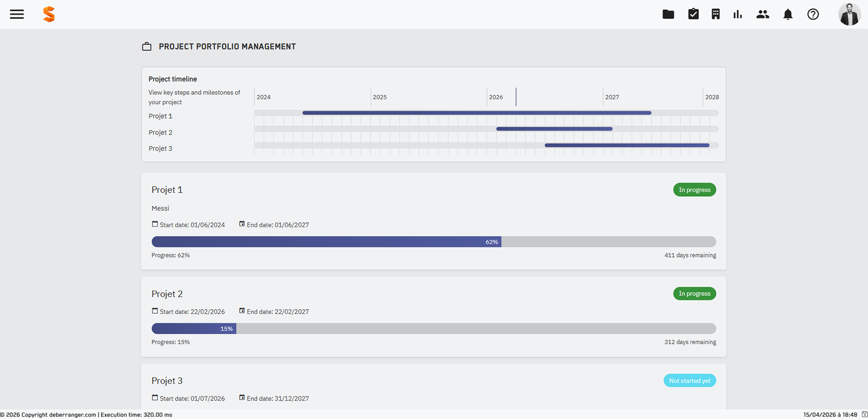This screenshot has width=868, height=419.
Task: Click the Project timeline heading
Action: click(x=173, y=79)
